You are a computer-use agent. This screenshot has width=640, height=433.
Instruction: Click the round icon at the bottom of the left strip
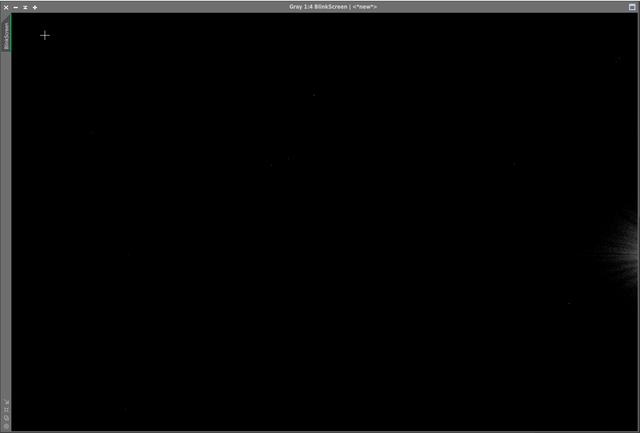pyautogui.click(x=6, y=426)
